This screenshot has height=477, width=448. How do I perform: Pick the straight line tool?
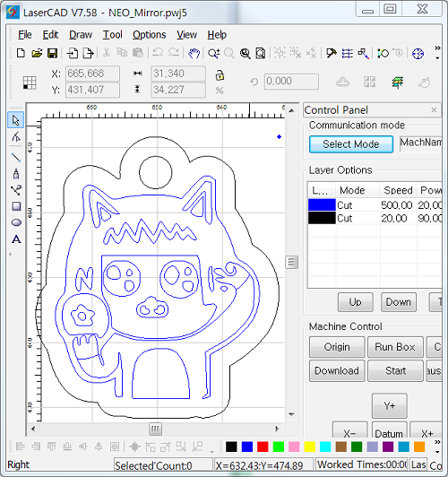[16, 157]
